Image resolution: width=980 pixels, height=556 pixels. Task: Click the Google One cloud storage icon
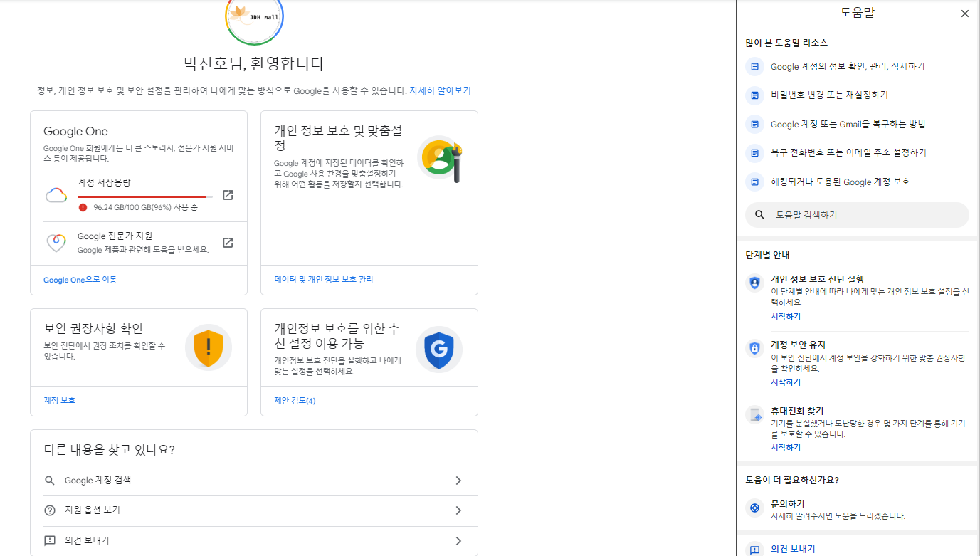click(56, 195)
